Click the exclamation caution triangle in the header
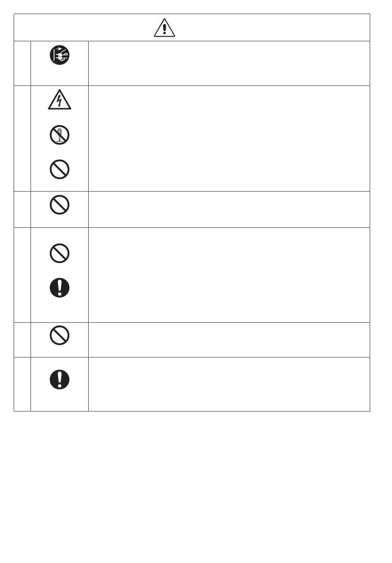 click(x=165, y=28)
